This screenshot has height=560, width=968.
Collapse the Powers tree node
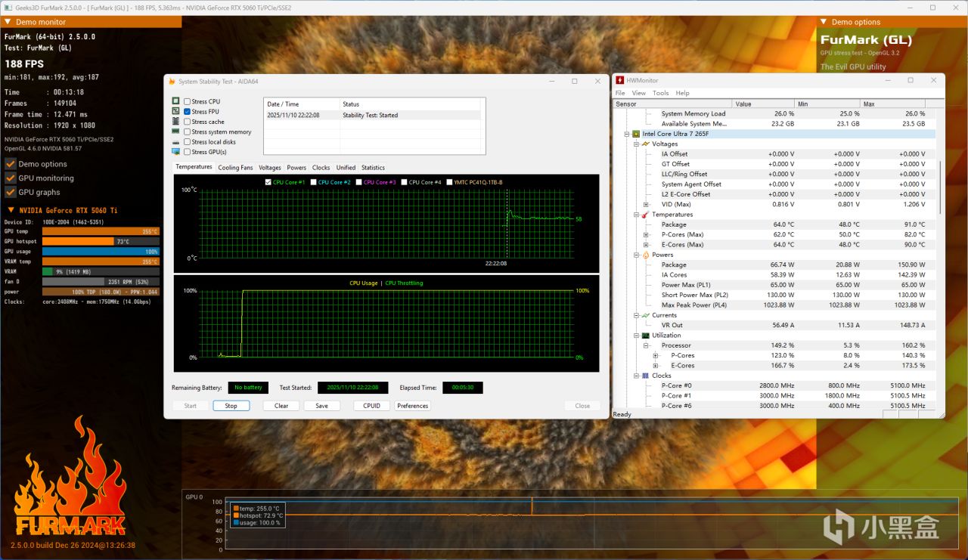point(636,255)
